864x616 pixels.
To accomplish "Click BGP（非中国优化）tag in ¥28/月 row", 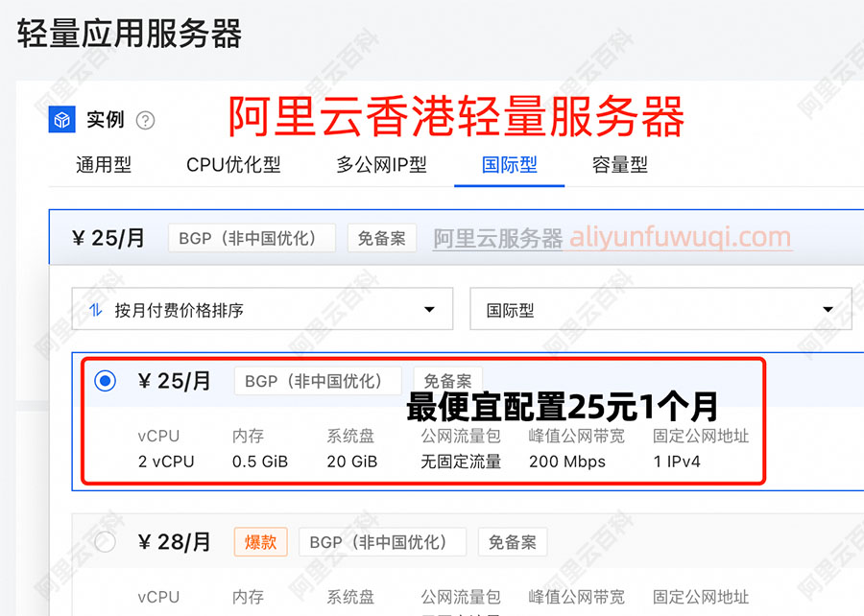I will click(x=382, y=542).
